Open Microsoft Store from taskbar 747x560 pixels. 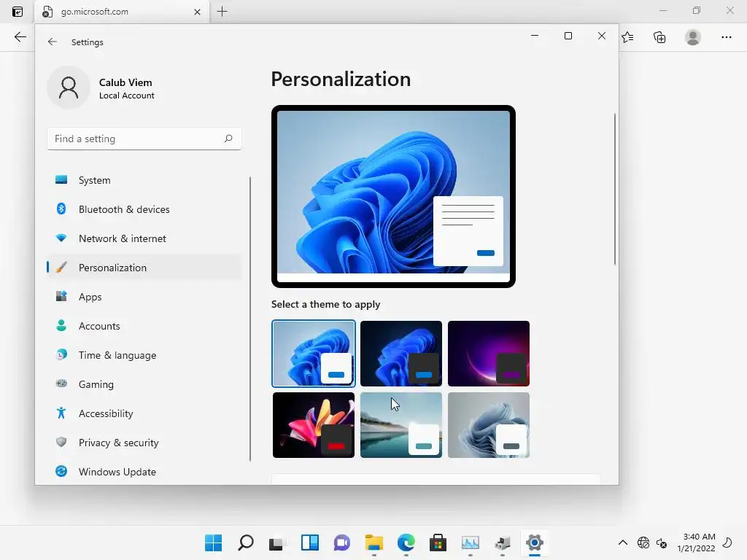[x=438, y=542]
